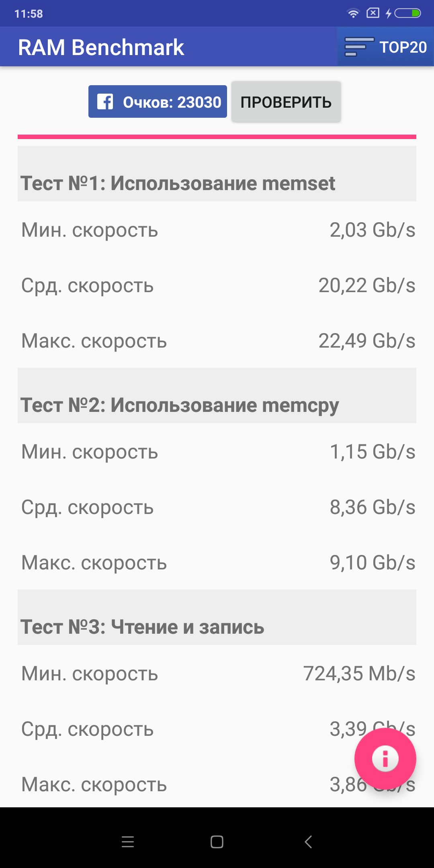Tap the Android back navigation arrow
This screenshot has width=434, height=868.
(308, 841)
